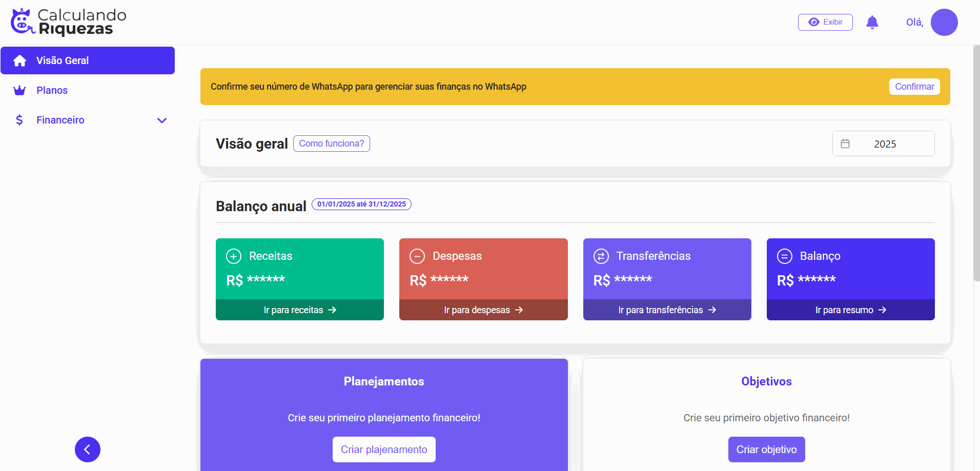Click the user avatar circle

tap(944, 22)
